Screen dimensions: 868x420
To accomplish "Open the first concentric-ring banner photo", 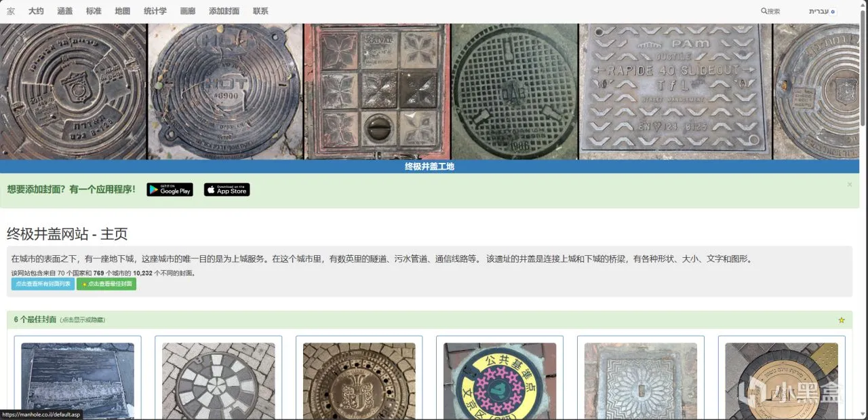I will coord(73,92).
